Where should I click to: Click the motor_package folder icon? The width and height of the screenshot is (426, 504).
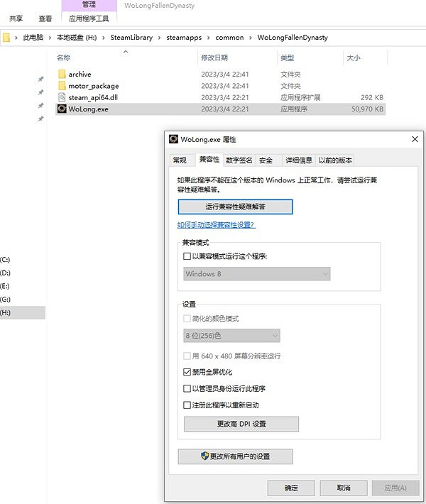62,86
